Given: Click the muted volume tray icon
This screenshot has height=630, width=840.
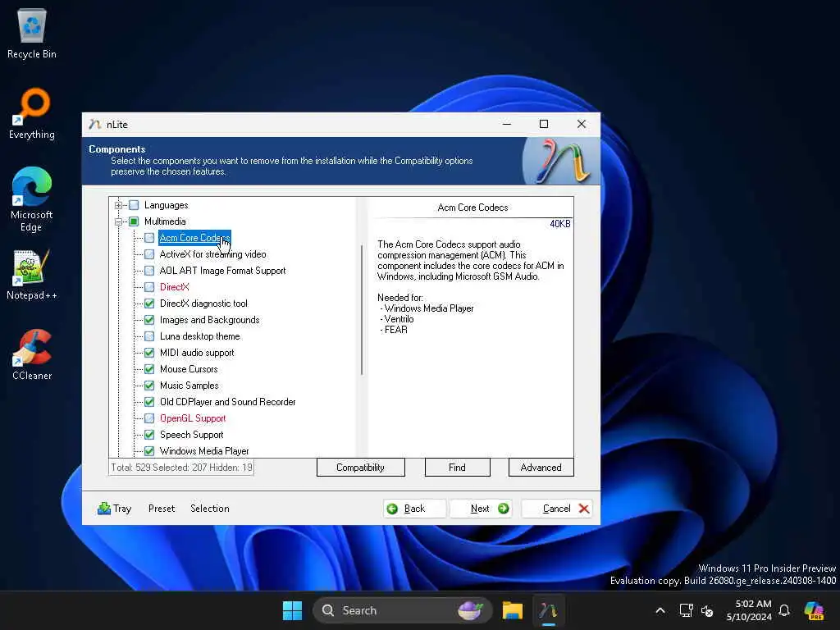Looking at the screenshot, I should pyautogui.click(x=707, y=610).
